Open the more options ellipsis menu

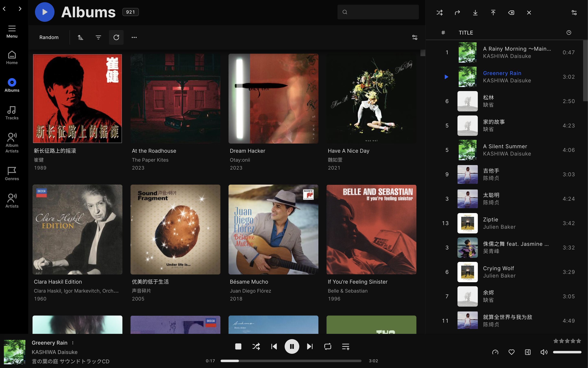[x=134, y=37]
